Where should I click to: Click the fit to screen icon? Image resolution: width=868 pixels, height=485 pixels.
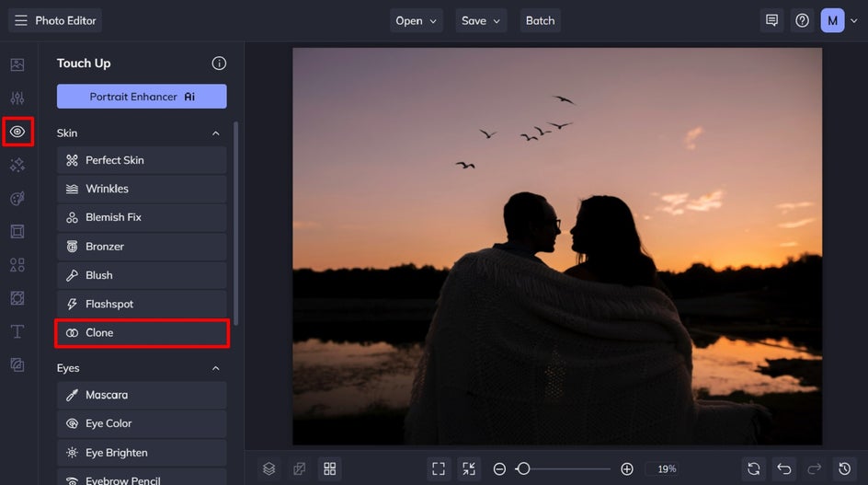click(x=439, y=469)
